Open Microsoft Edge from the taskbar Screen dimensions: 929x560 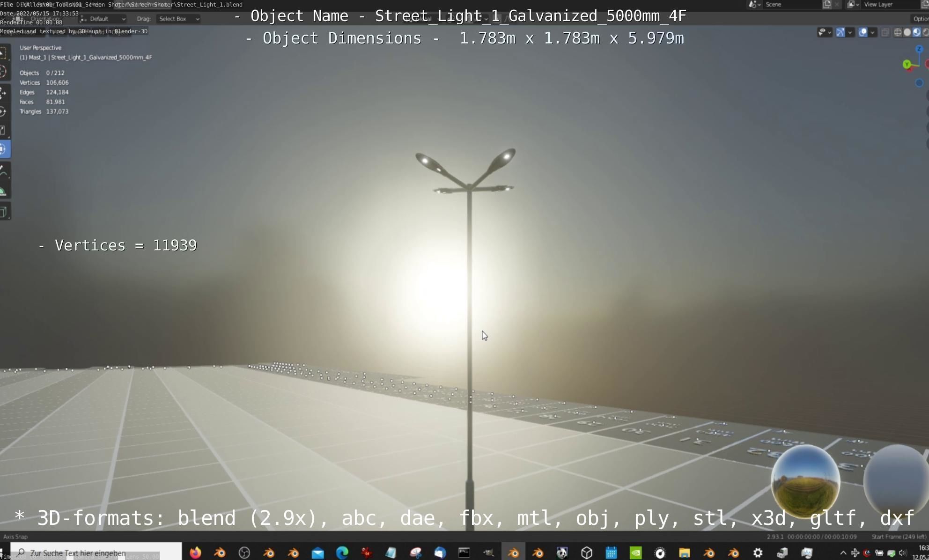pyautogui.click(x=342, y=553)
